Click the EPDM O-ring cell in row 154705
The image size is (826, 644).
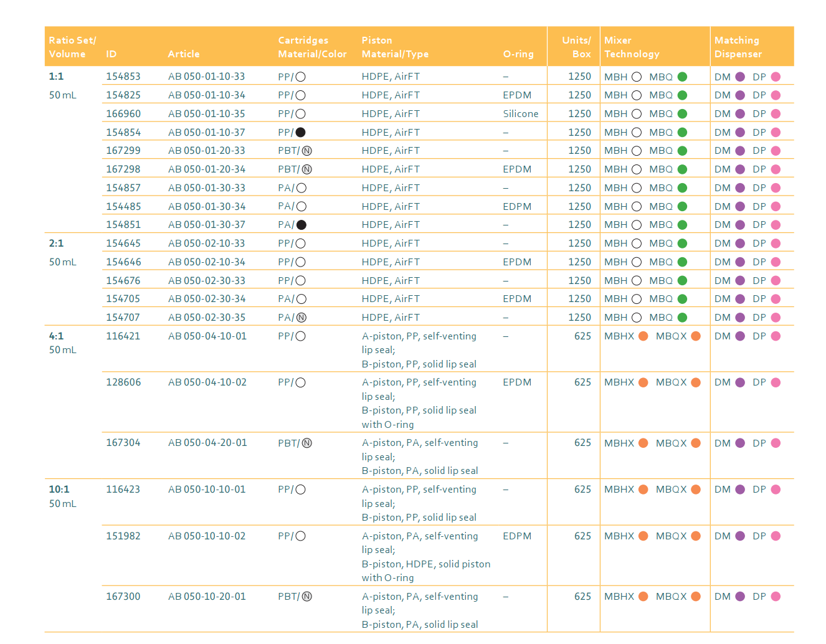coord(517,299)
